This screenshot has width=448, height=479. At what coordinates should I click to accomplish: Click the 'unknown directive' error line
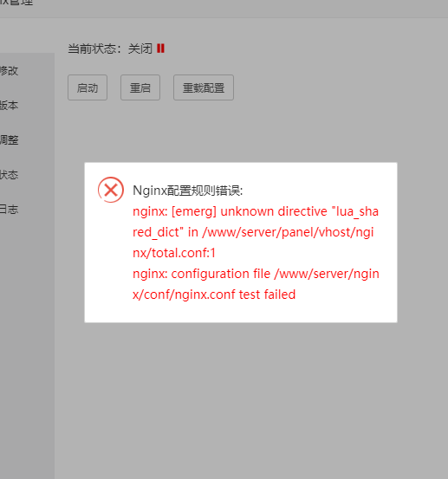[x=256, y=211]
